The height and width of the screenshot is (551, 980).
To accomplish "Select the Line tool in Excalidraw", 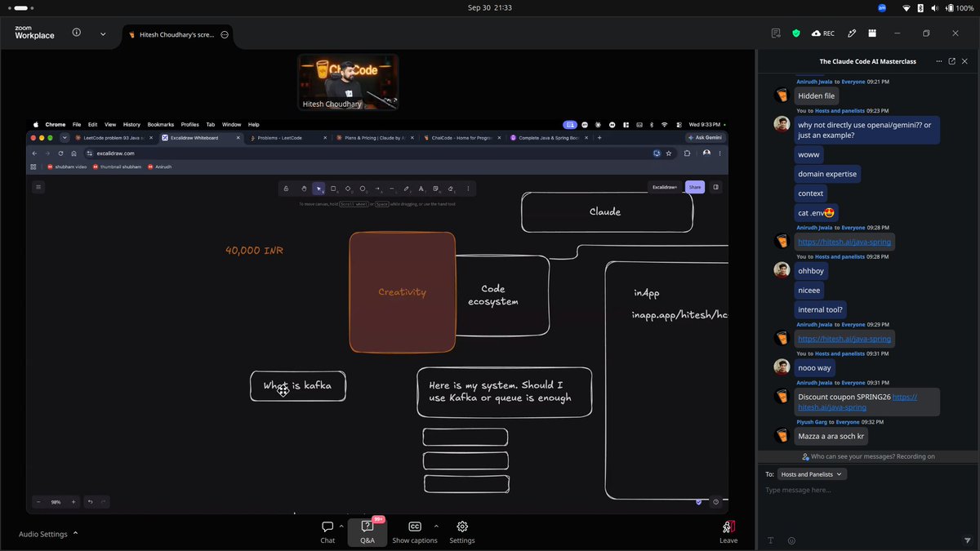I will click(x=392, y=189).
